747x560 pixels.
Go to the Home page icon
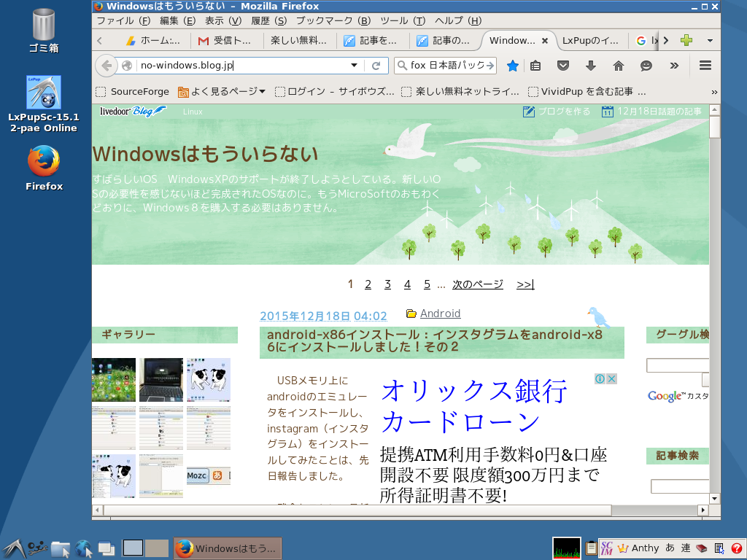(x=619, y=66)
